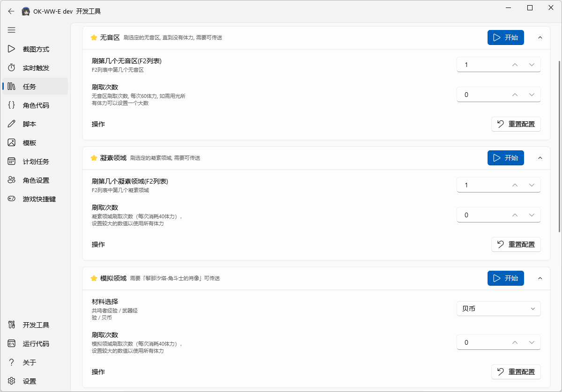Open 模板 in the sidebar
Viewport: 562px width, 392px height.
[36, 143]
